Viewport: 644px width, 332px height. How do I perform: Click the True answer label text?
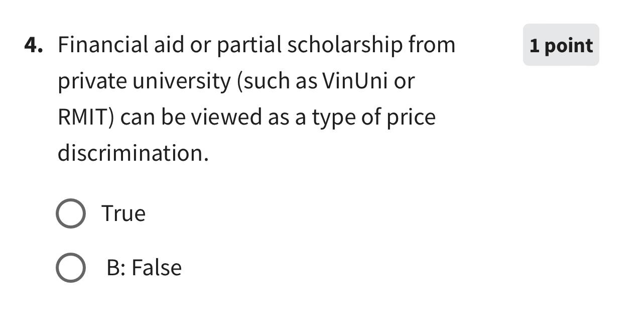click(123, 213)
